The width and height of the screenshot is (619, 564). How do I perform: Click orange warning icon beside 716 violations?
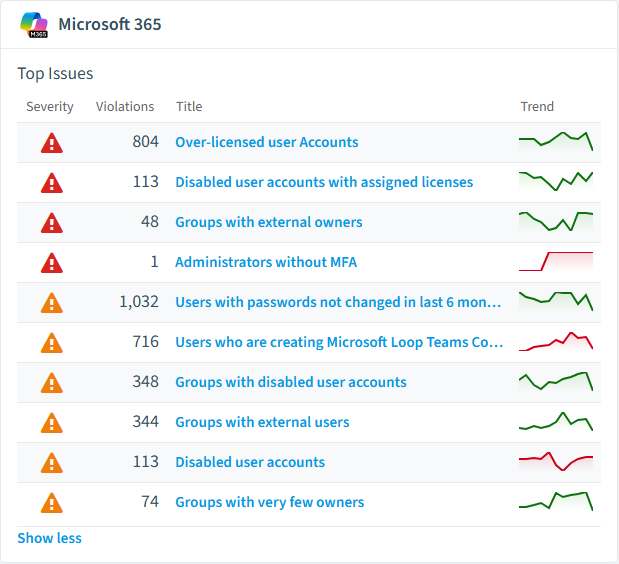pos(52,343)
